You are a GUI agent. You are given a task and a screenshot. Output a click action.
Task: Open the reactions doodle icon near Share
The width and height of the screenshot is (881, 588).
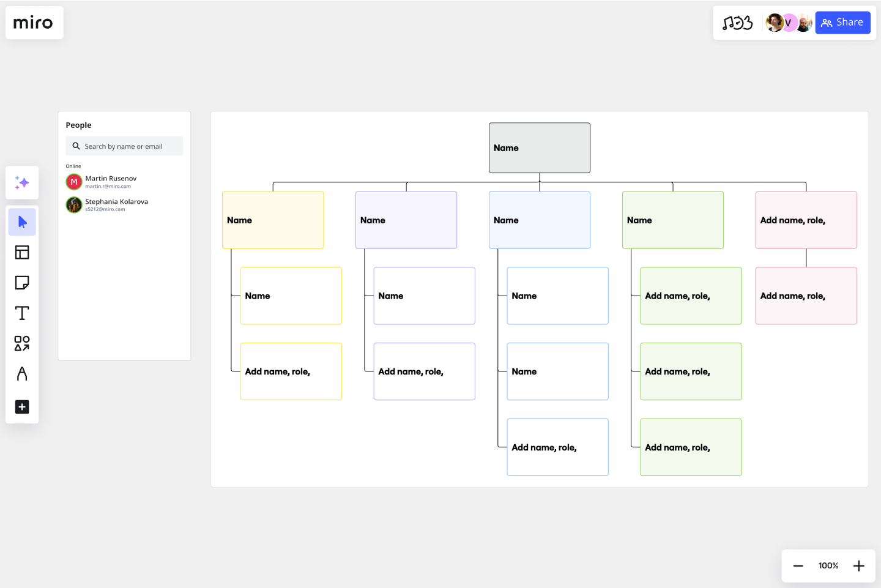pyautogui.click(x=738, y=23)
